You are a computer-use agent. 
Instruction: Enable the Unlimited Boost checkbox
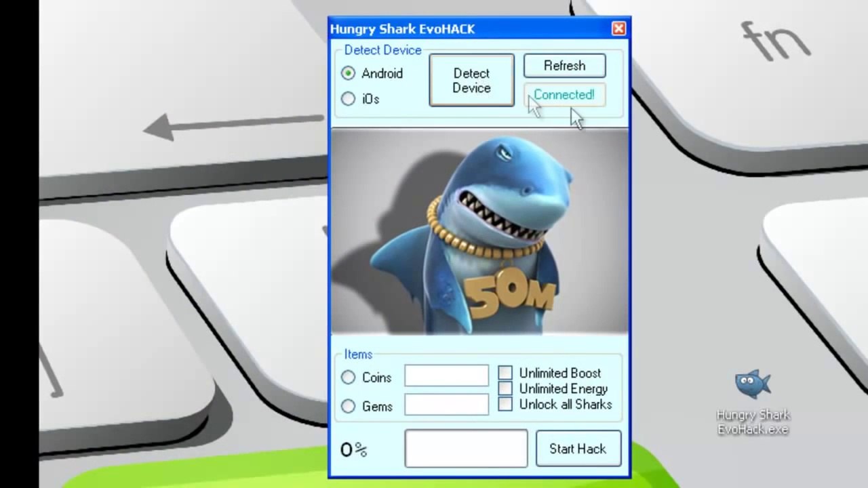[x=505, y=373]
